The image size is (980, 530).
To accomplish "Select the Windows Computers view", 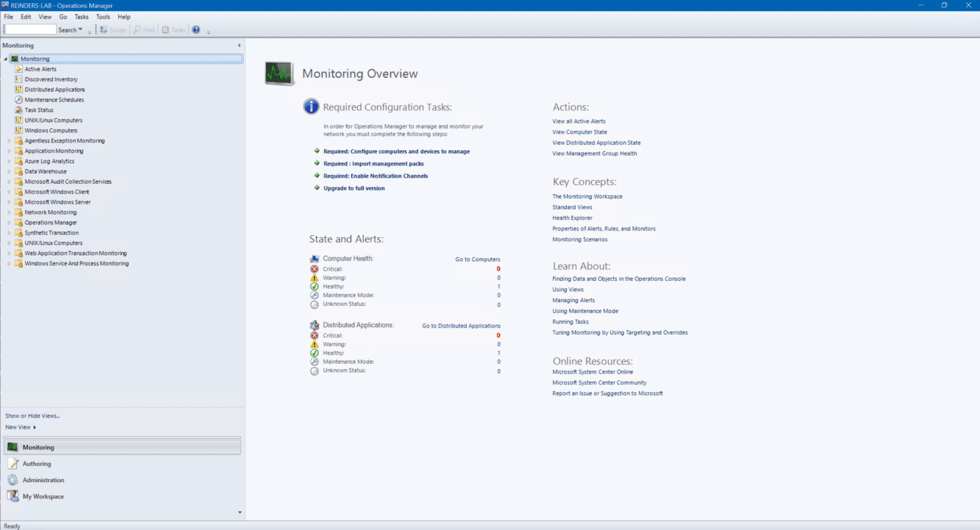I will coord(52,130).
